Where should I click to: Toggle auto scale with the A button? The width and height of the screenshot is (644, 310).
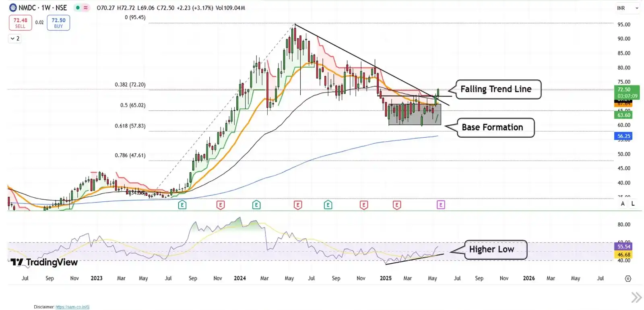(623, 204)
